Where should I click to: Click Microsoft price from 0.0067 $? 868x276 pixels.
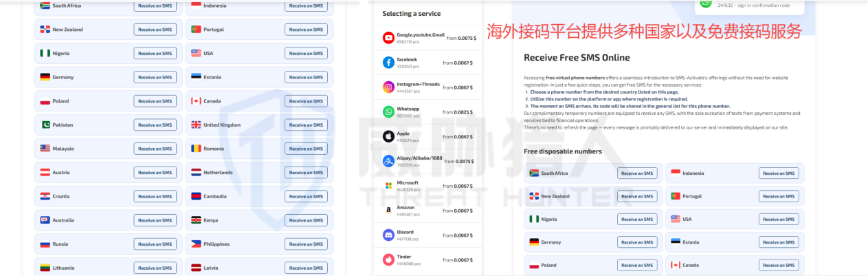(458, 186)
